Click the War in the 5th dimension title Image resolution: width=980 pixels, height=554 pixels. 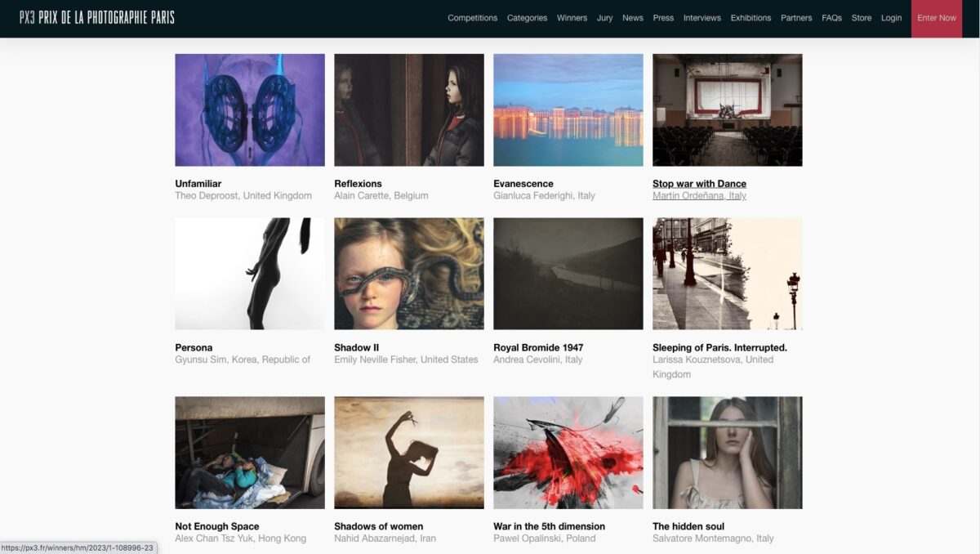click(550, 526)
